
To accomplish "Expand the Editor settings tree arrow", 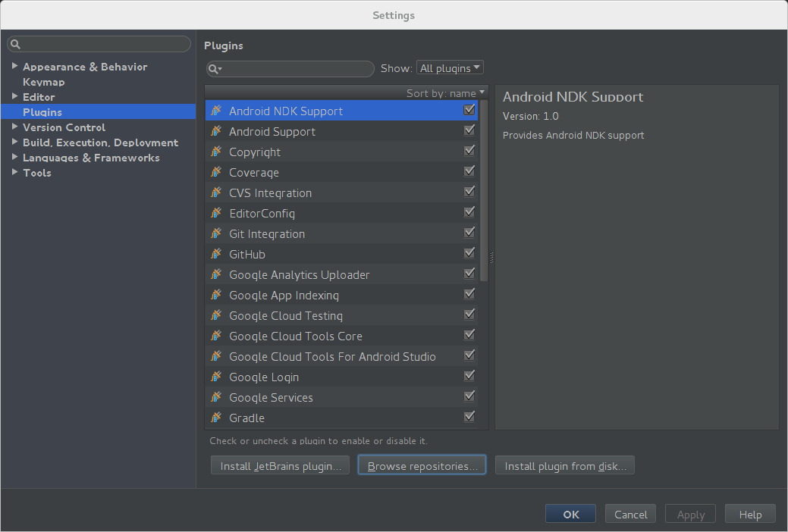I will [14, 96].
